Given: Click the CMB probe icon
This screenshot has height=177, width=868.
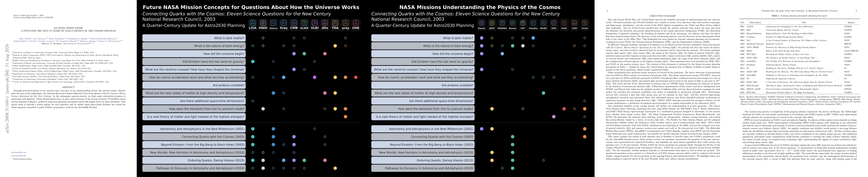Looking at the screenshot, I should point(294,23).
